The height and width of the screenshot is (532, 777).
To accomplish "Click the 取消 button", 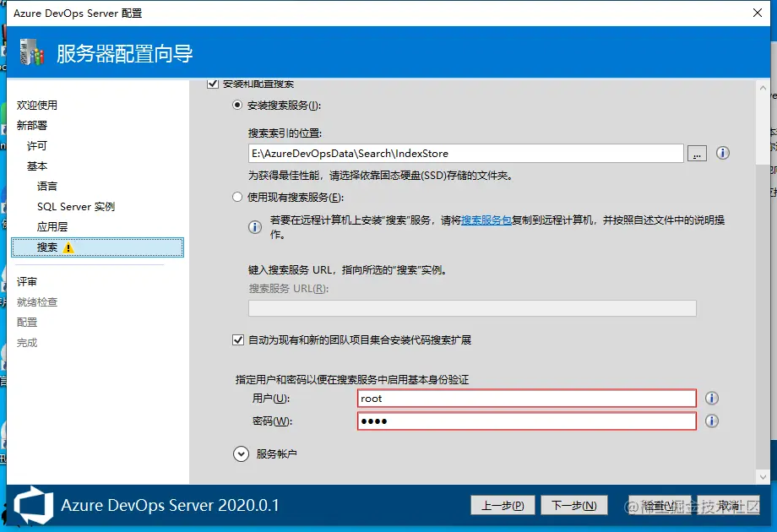I will (x=728, y=505).
